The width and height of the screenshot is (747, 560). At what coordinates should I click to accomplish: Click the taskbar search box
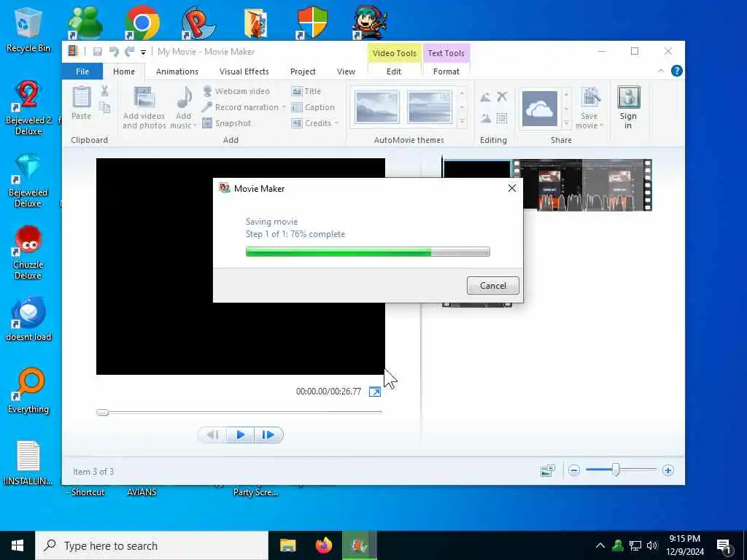152,545
